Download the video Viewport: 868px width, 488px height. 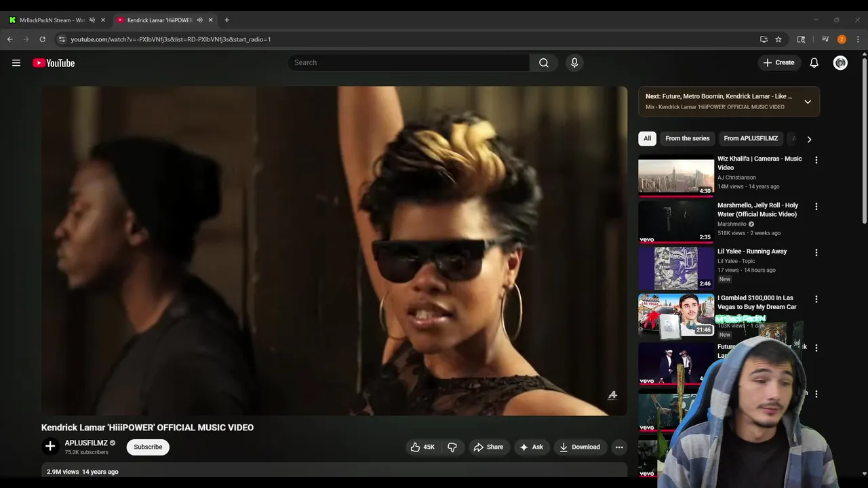[580, 447]
